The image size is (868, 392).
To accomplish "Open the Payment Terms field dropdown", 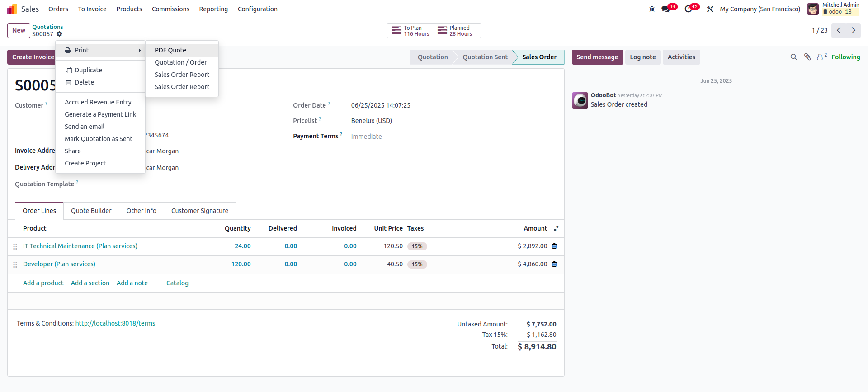I will (453, 137).
